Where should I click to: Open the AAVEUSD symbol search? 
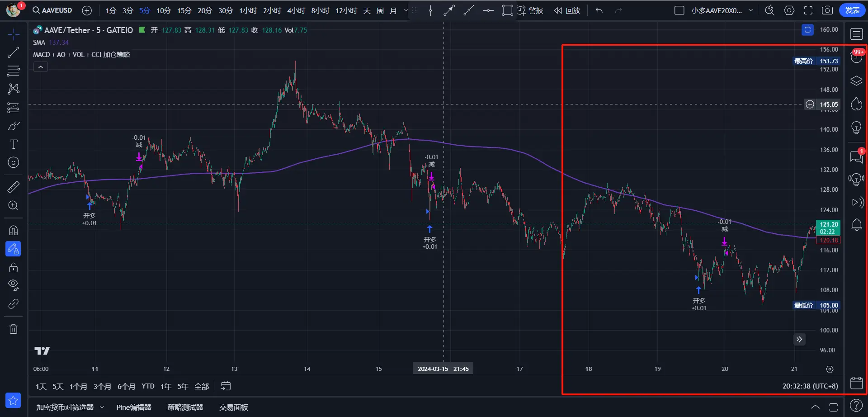52,10
